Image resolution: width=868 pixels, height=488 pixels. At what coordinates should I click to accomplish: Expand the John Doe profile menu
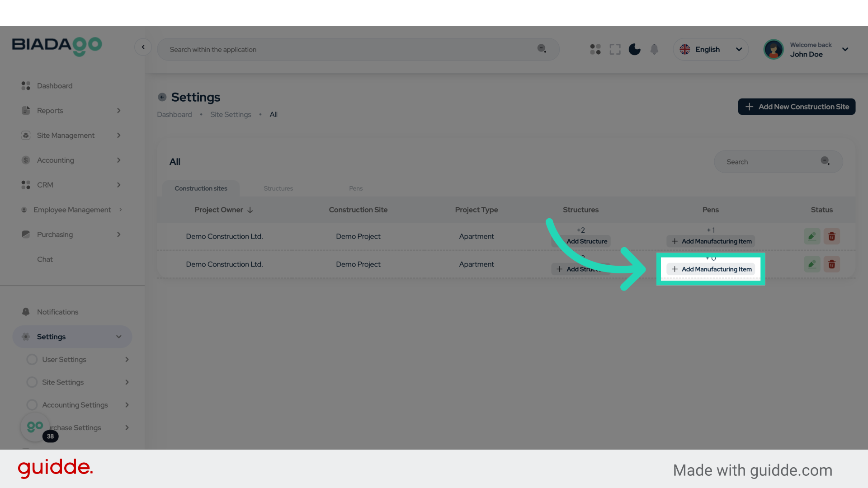click(845, 49)
